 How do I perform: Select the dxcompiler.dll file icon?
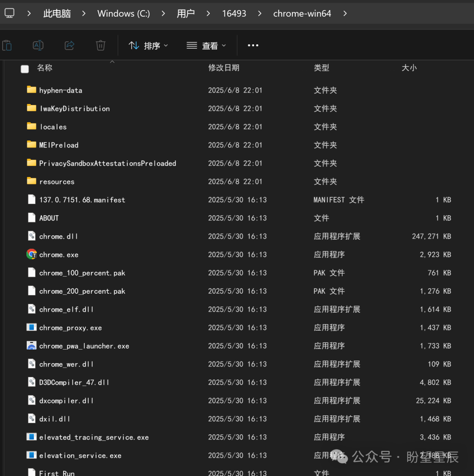click(x=32, y=400)
